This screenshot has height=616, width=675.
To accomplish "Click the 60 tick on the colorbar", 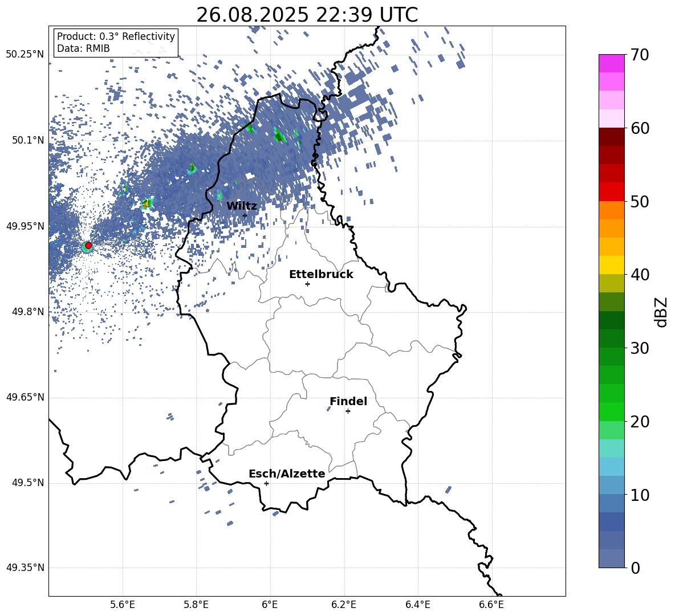I will click(640, 128).
